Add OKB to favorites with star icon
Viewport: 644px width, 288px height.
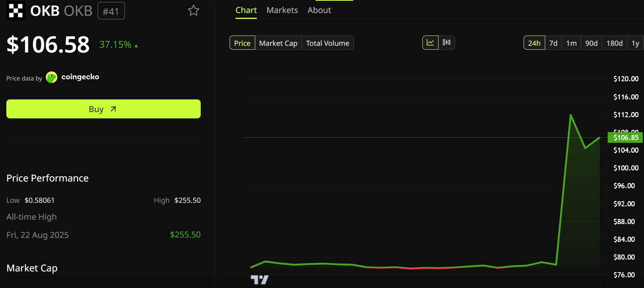[x=194, y=11]
